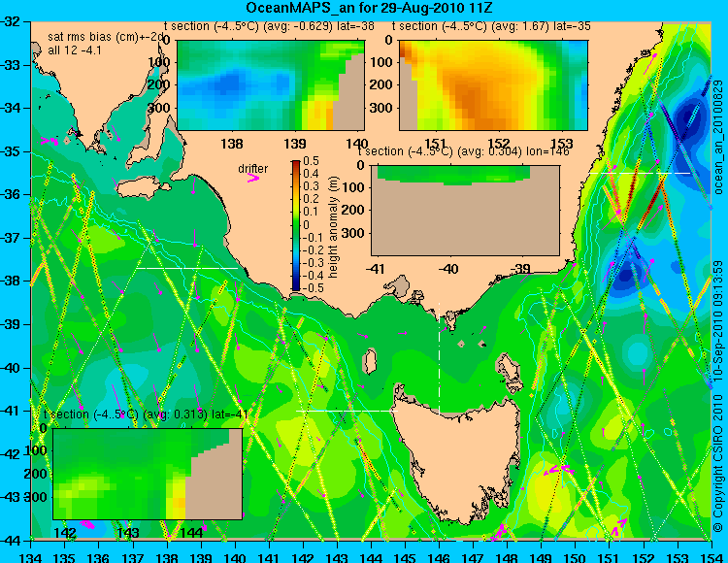Click the dark blue eddy near 151.5E, 38S
This screenshot has width=728, height=563.
point(626,276)
